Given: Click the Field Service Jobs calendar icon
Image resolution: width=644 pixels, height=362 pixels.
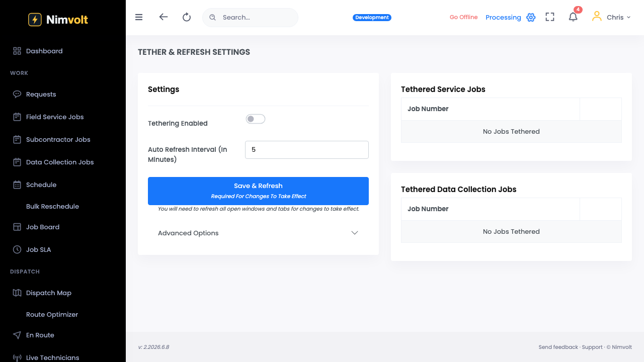Looking at the screenshot, I should click(17, 117).
